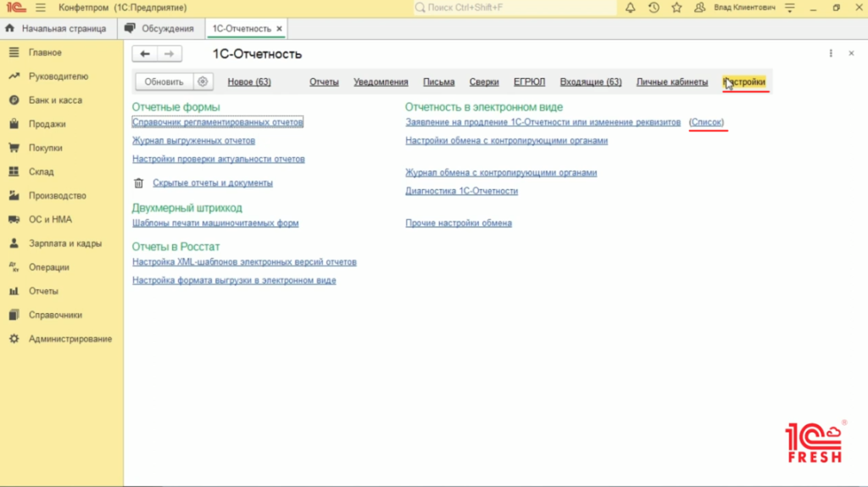This screenshot has height=487, width=868.
Task: Close the 1С-Отчетность form
Action: click(851, 53)
